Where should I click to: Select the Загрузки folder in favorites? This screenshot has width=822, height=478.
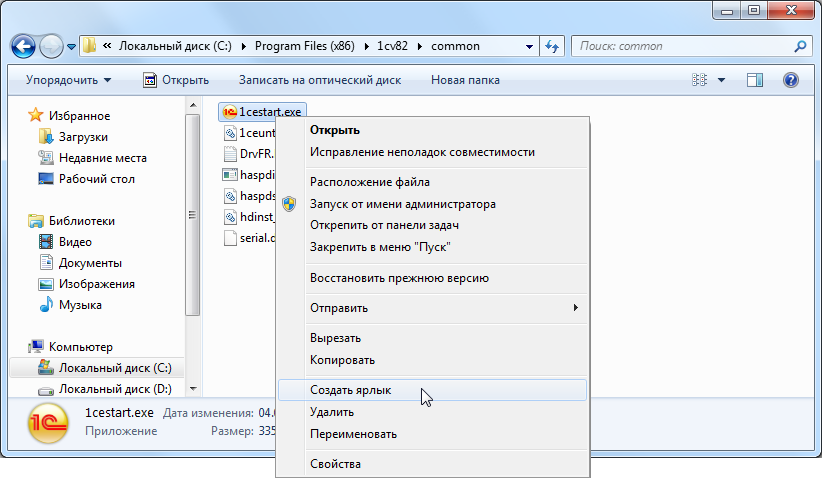tap(83, 137)
